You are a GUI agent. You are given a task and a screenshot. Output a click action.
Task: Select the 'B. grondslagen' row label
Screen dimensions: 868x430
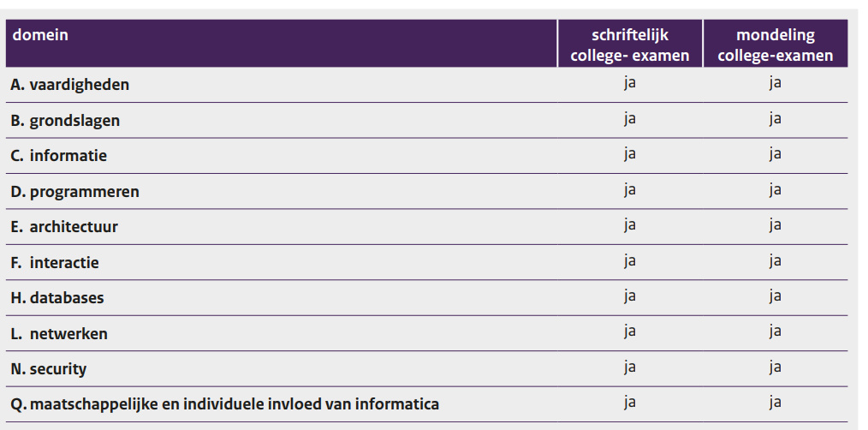tap(65, 121)
